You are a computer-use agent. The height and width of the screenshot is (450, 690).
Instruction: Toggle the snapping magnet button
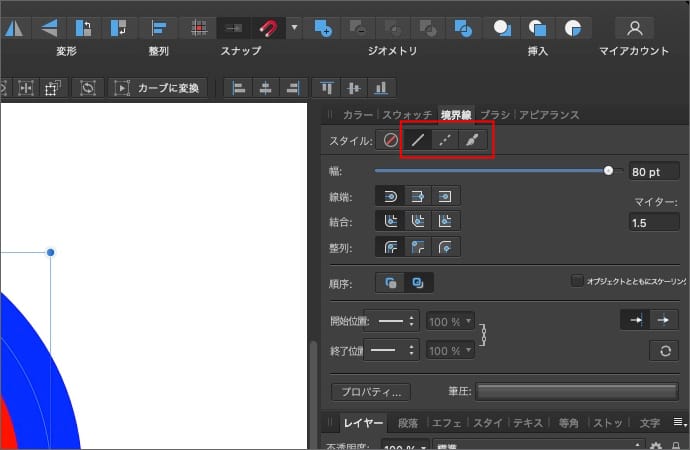pos(268,27)
